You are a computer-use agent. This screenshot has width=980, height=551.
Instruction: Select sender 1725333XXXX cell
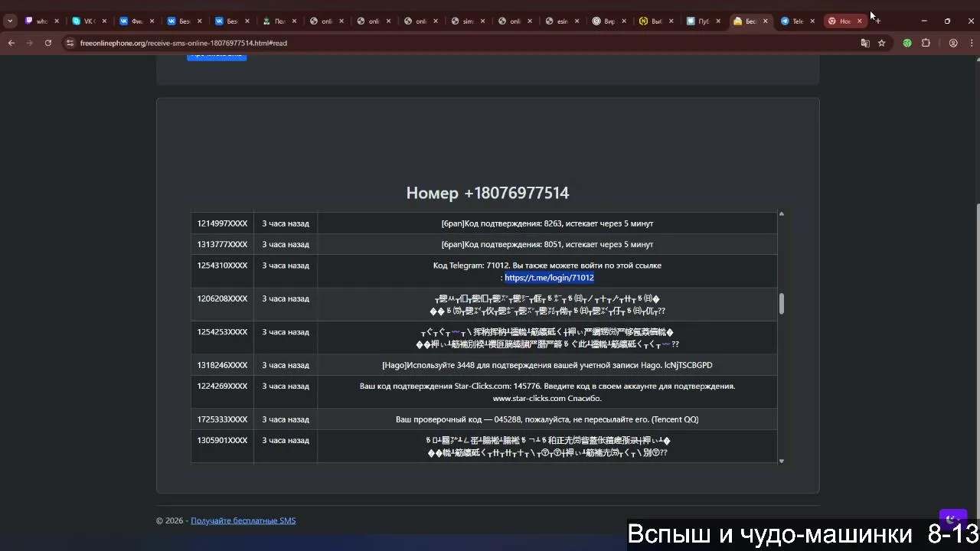222,419
